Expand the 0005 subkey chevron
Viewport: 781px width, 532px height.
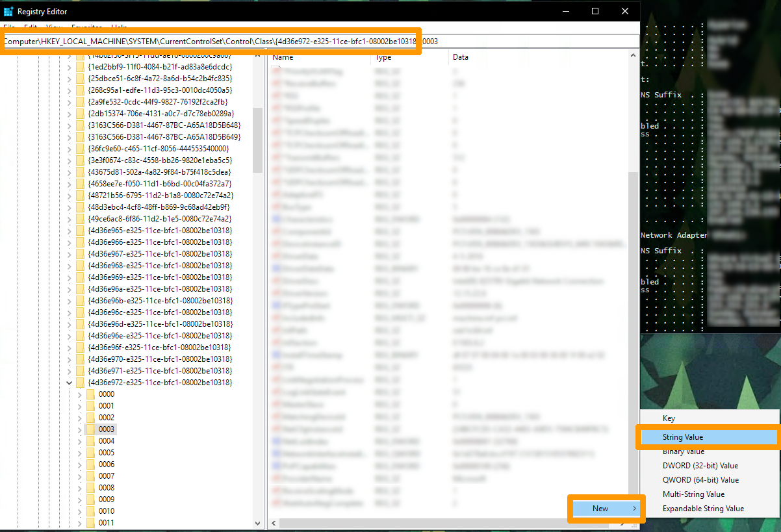80,453
